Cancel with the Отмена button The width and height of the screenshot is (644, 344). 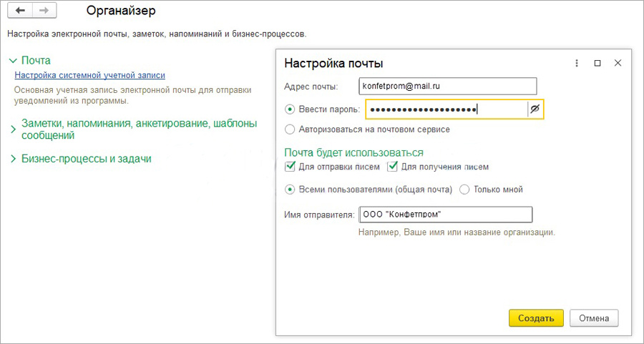[x=594, y=318]
